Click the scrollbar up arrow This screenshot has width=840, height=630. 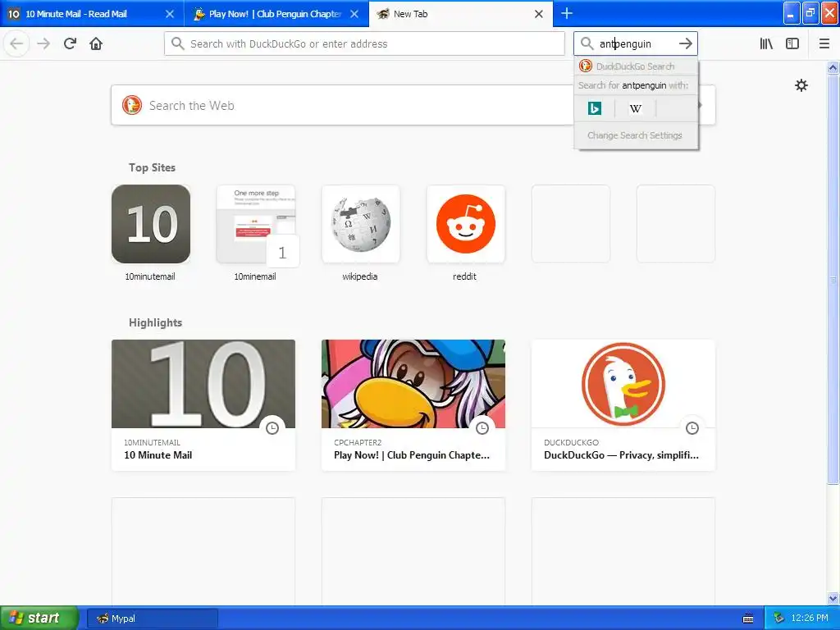(x=833, y=67)
